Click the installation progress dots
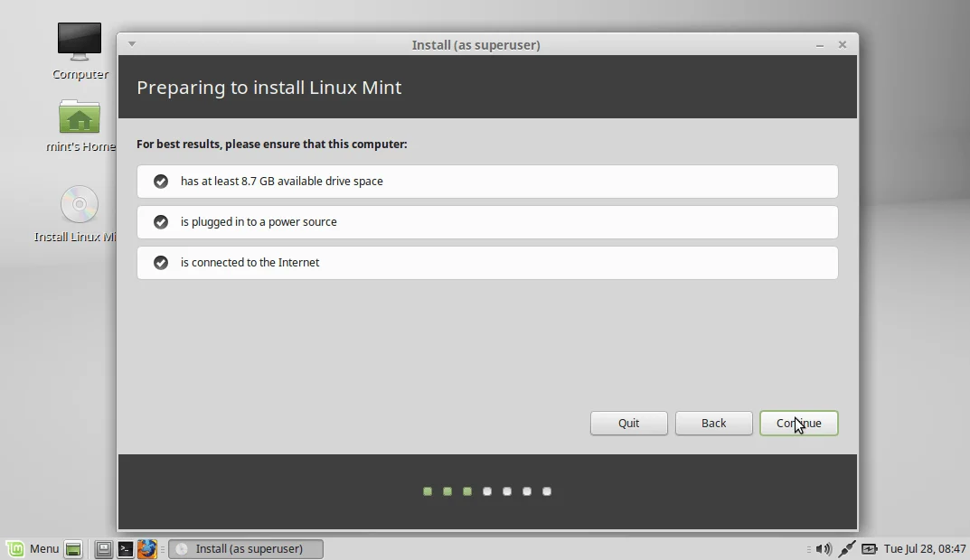The height and width of the screenshot is (560, 970). 486,491
